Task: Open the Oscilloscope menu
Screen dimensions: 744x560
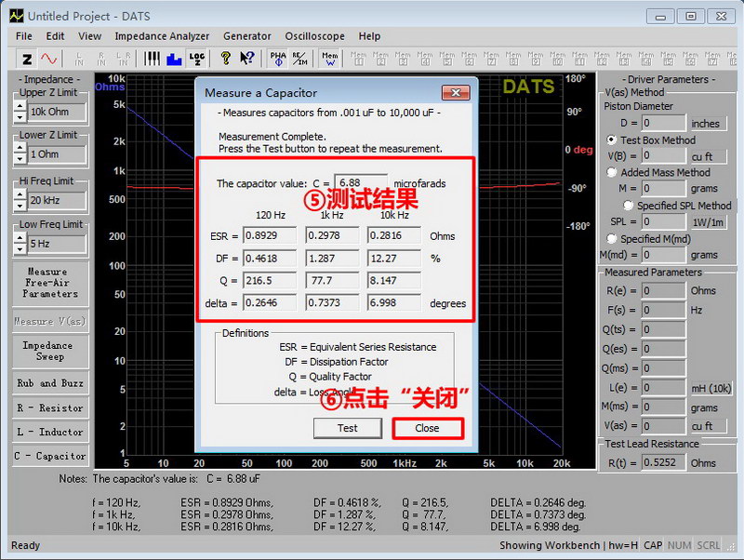Action: tap(314, 36)
